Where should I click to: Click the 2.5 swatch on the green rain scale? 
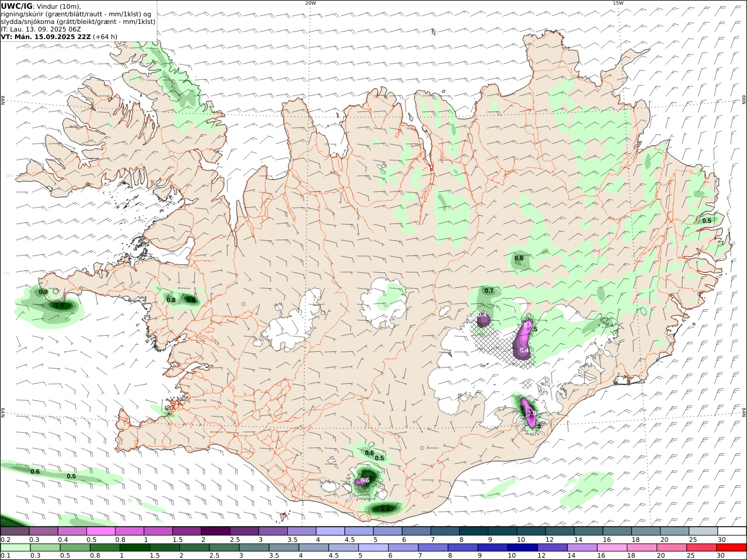[x=224, y=548]
